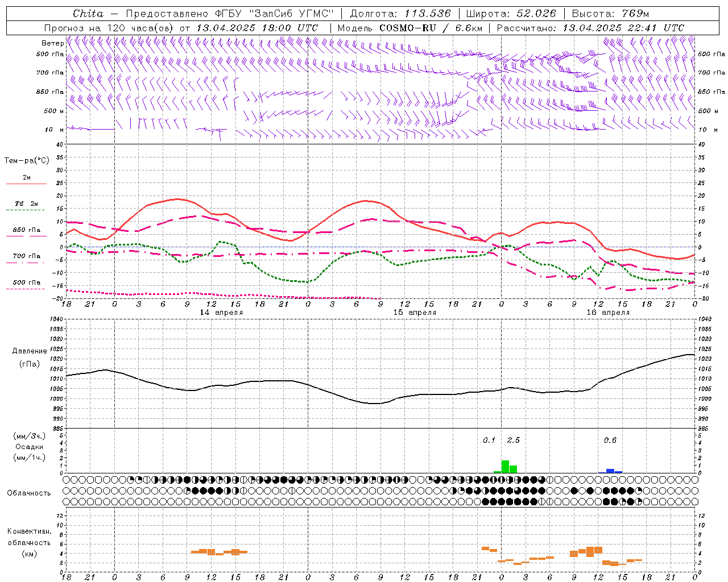Select 'Прогноз на 120 часа(ов)' forecast start text
The image size is (728, 582).
click(109, 28)
